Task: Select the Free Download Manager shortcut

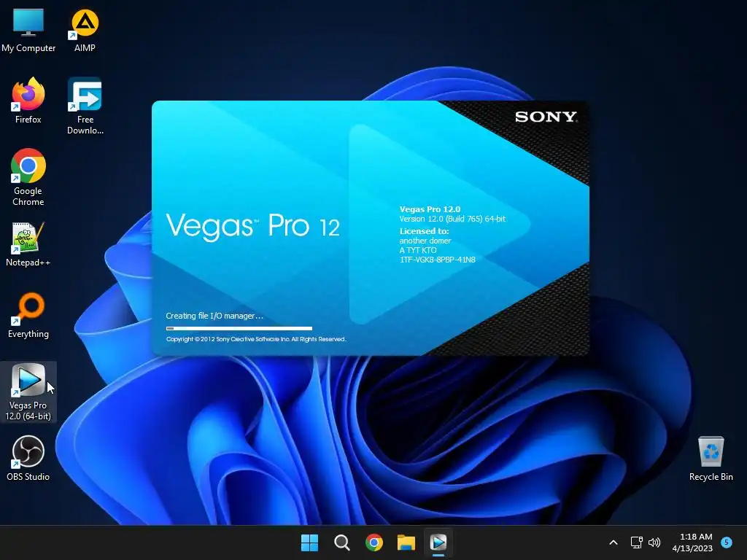Action: click(85, 106)
